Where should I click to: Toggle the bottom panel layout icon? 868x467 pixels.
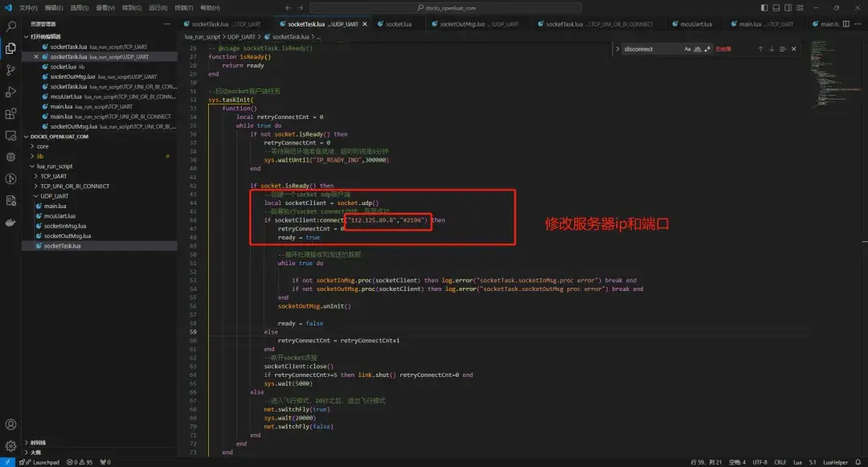coord(776,8)
